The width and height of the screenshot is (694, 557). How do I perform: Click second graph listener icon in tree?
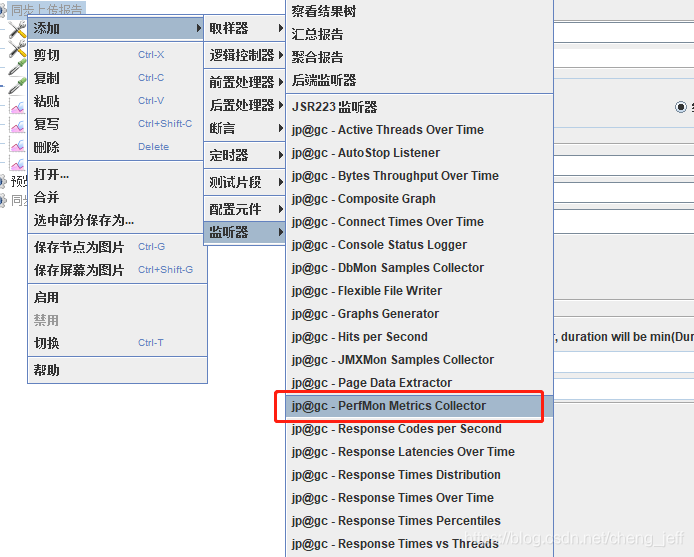point(18,126)
